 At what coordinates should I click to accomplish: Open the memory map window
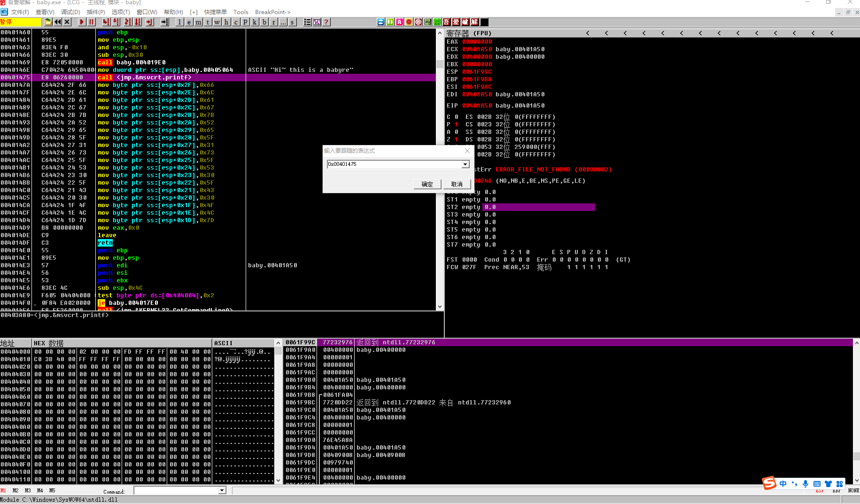point(199,22)
